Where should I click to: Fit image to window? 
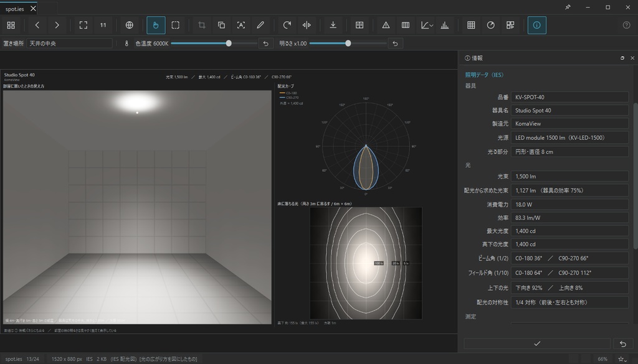[x=83, y=25]
